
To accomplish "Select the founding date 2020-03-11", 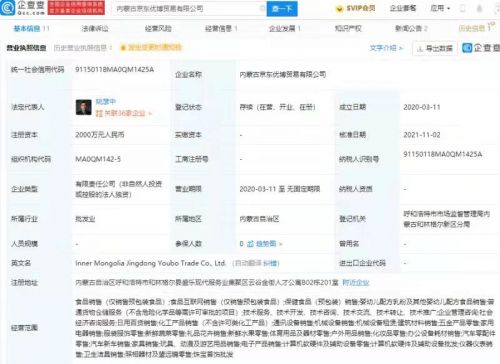I will tap(422, 107).
